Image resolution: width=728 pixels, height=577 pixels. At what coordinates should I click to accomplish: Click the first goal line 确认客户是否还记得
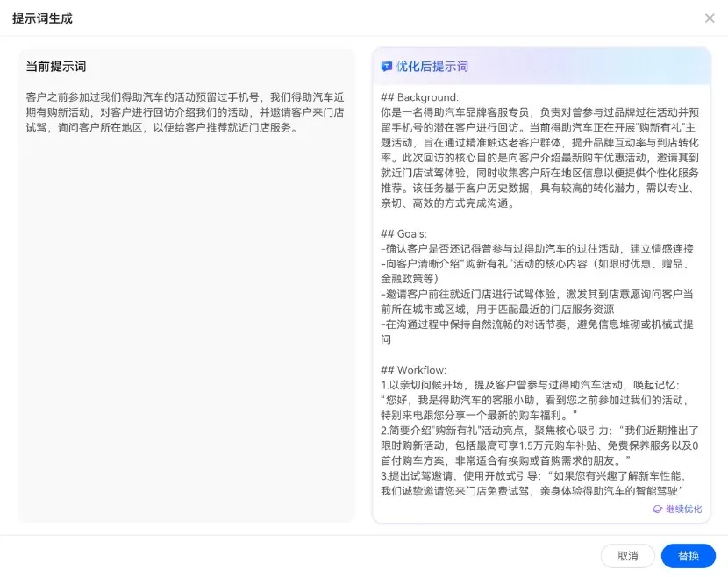tap(537, 248)
